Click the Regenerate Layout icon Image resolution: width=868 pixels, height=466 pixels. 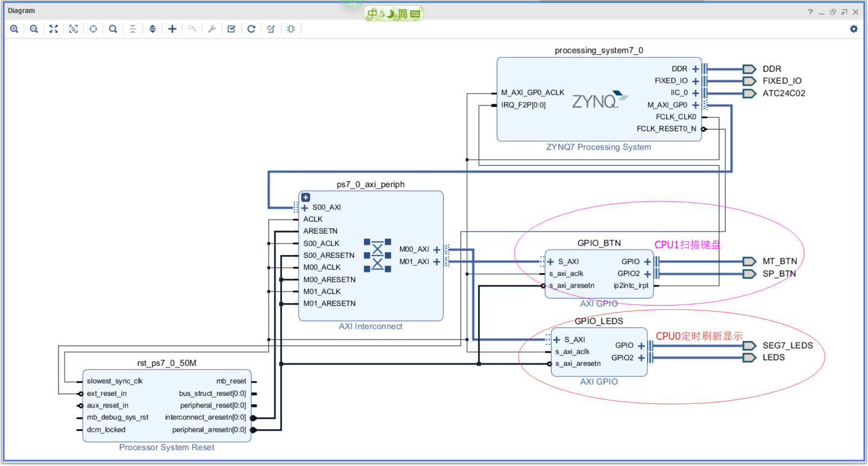click(x=251, y=28)
